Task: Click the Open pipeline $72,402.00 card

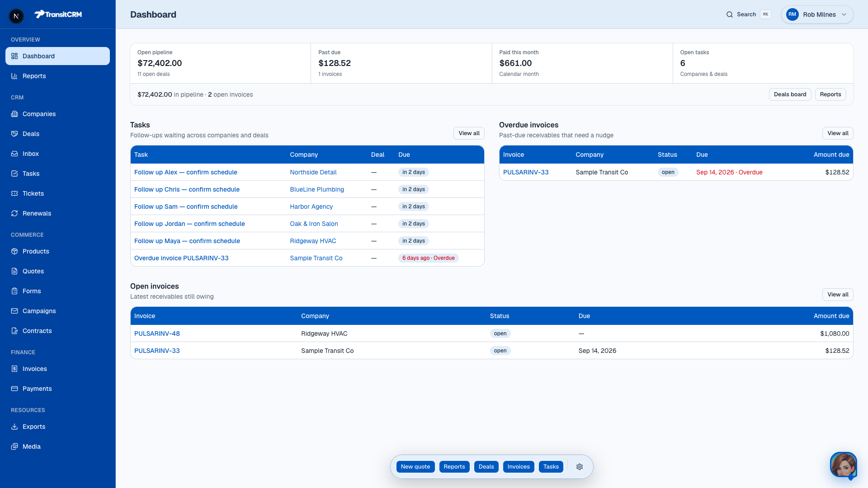Action: point(221,63)
